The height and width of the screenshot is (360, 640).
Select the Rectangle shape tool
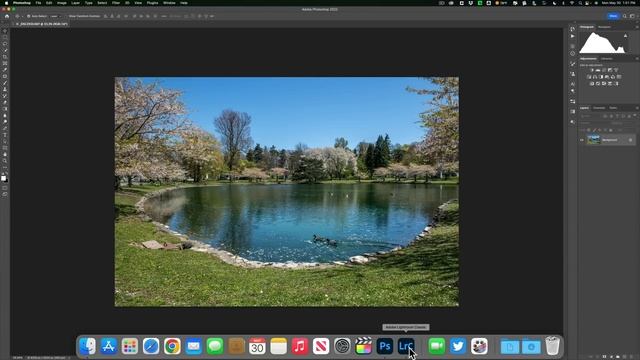click(5, 148)
